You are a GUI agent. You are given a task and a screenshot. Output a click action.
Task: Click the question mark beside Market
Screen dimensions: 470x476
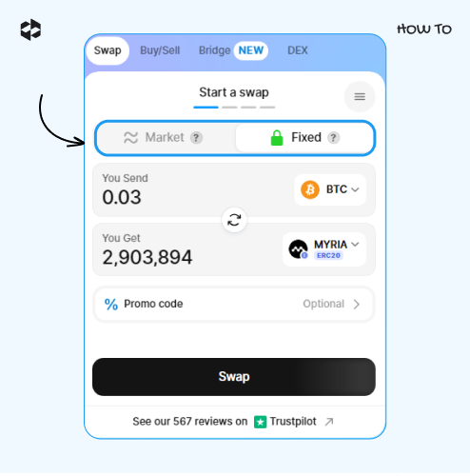196,138
